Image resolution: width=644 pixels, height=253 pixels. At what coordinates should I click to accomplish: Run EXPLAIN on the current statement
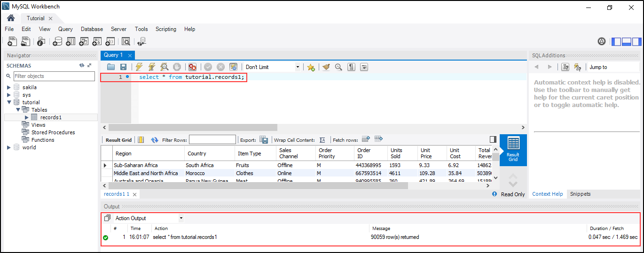point(165,67)
